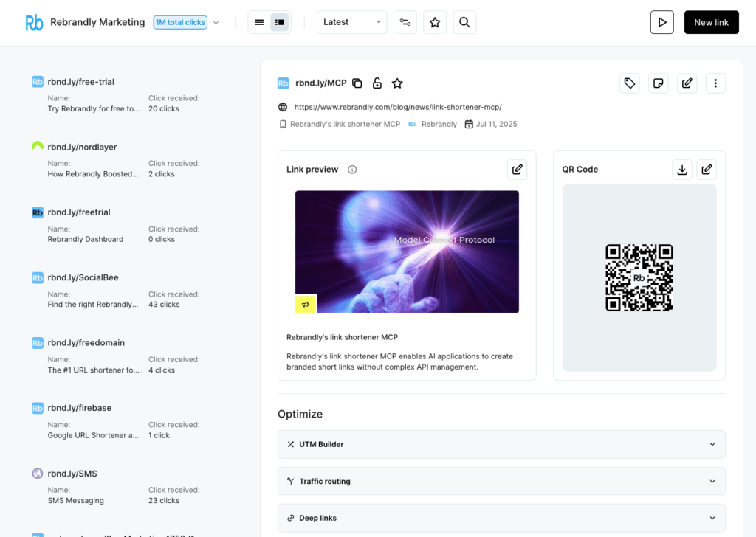Click the "Google URL Shortener a..." name
This screenshot has width=756, height=537.
[x=93, y=435]
